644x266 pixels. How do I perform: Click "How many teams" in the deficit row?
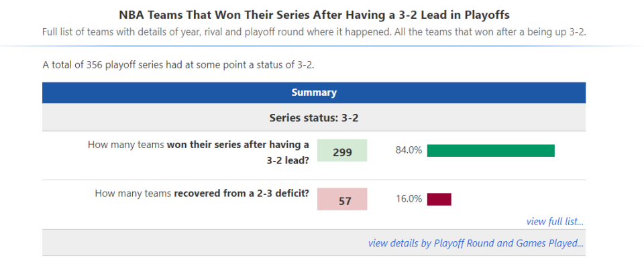133,193
